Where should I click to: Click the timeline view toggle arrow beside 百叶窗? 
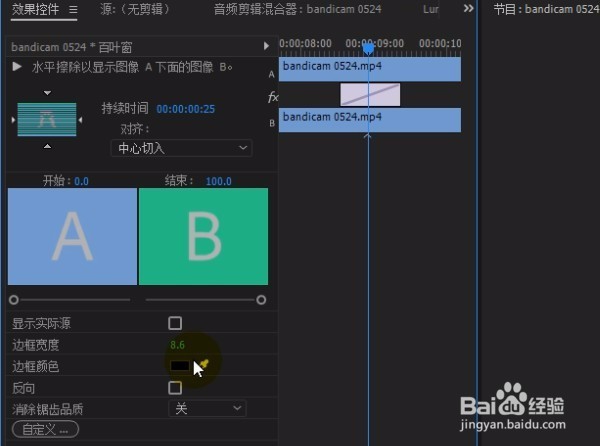click(266, 46)
